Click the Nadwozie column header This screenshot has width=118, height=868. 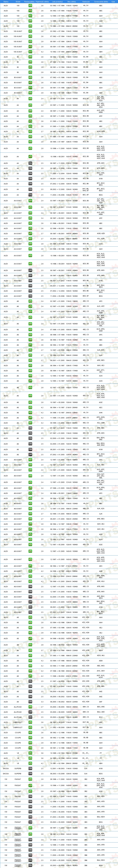pos(86,2)
